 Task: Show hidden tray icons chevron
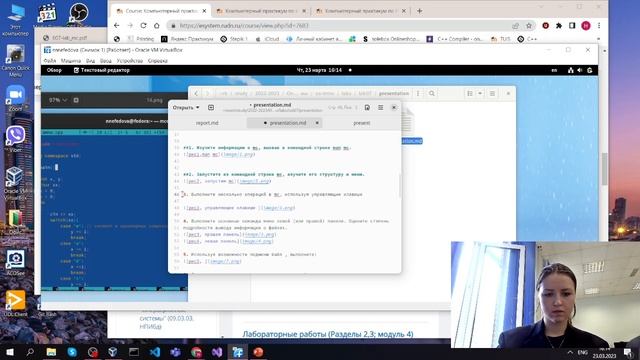pos(570,352)
